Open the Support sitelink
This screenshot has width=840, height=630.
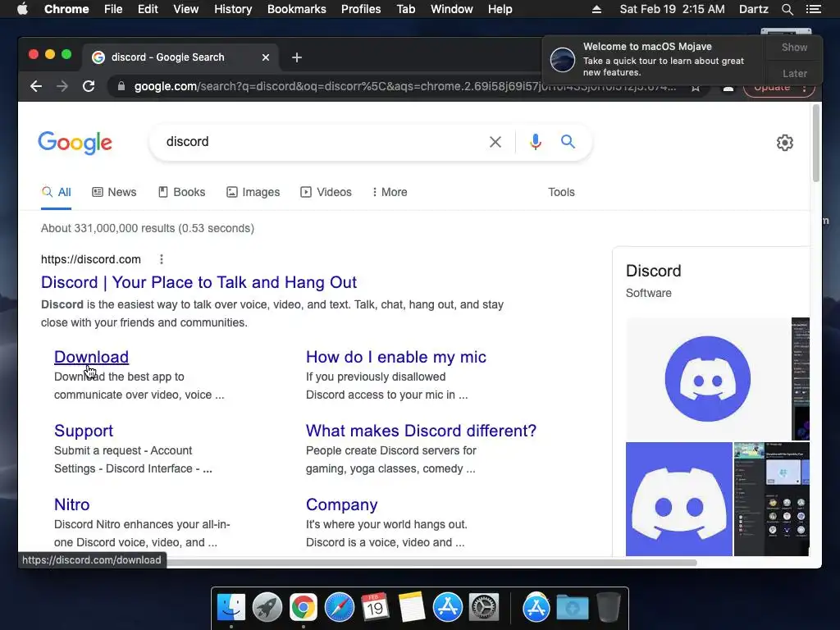(x=84, y=431)
